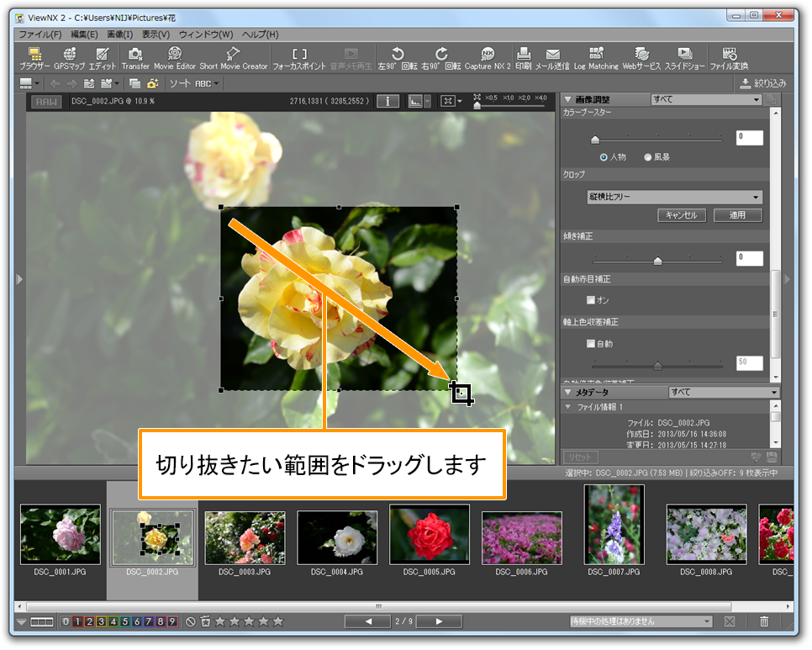812x650 pixels.
Task: Select thumbnail DSC_0005.JPG
Action: coord(430,535)
